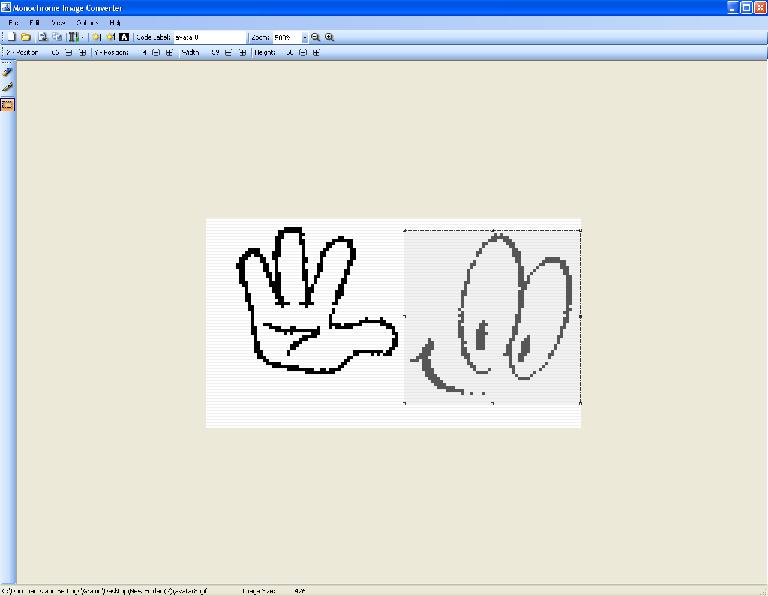Open the Edit menu
Screen dimensions: 768x596
pos(34,23)
